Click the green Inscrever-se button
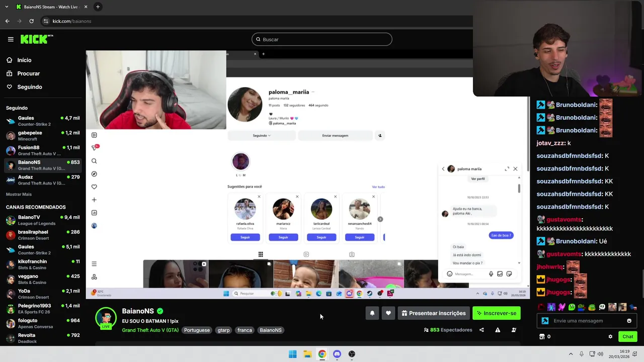The image size is (644, 362). point(497,313)
